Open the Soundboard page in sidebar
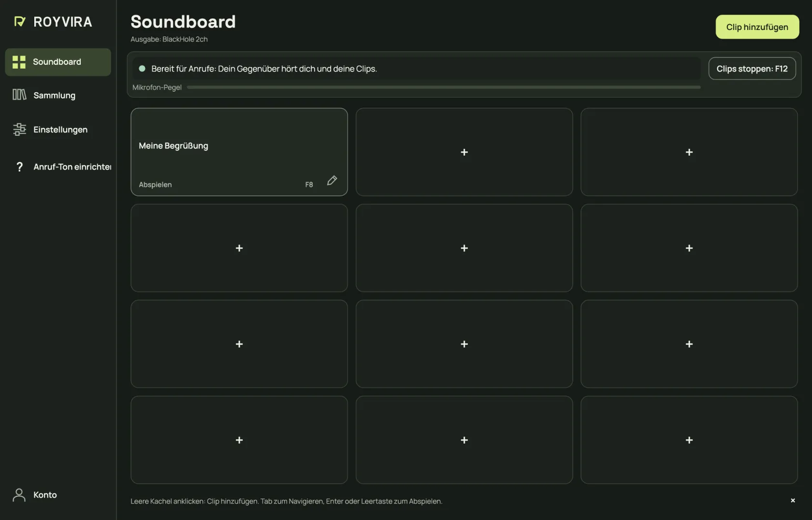The width and height of the screenshot is (812, 520). pyautogui.click(x=58, y=62)
